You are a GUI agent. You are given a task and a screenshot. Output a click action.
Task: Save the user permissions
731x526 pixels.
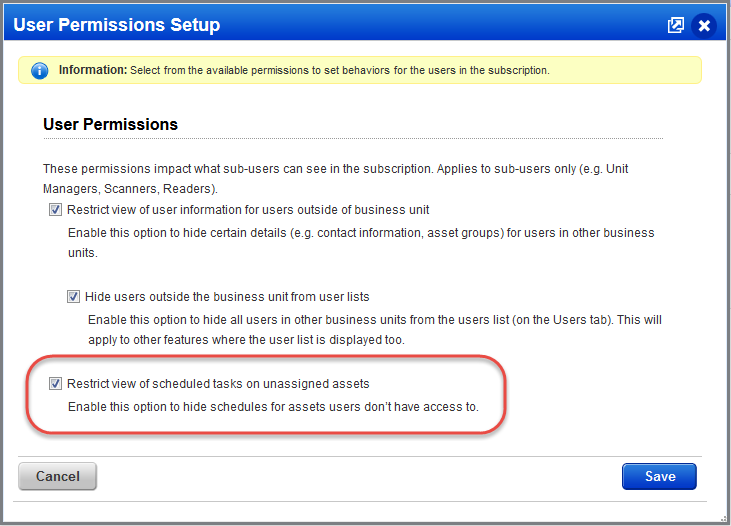[659, 476]
